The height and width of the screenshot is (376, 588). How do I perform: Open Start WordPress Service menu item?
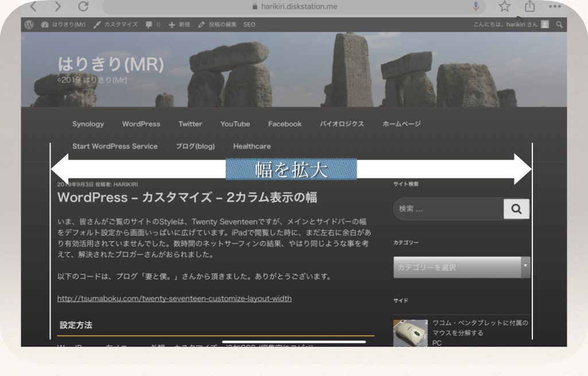pyautogui.click(x=115, y=146)
